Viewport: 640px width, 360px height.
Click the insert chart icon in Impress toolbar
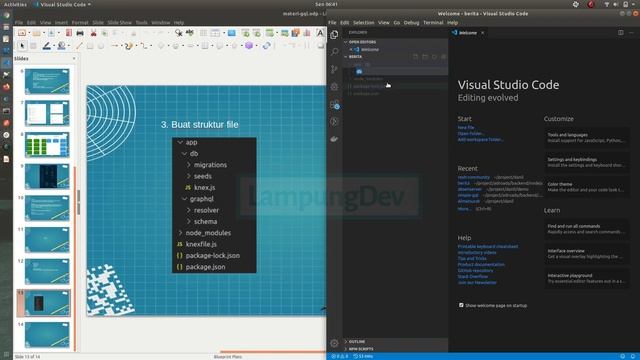coord(306,33)
